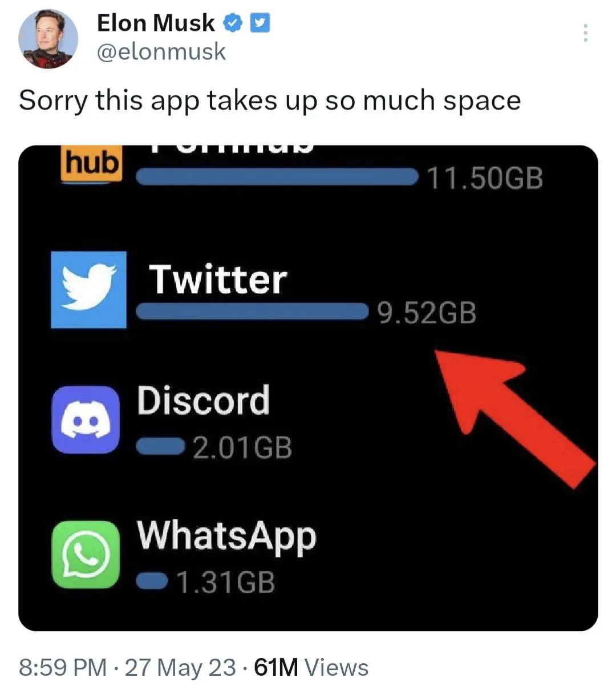Click the orange hub app icon
This screenshot has height=694, width=616.
(91, 163)
